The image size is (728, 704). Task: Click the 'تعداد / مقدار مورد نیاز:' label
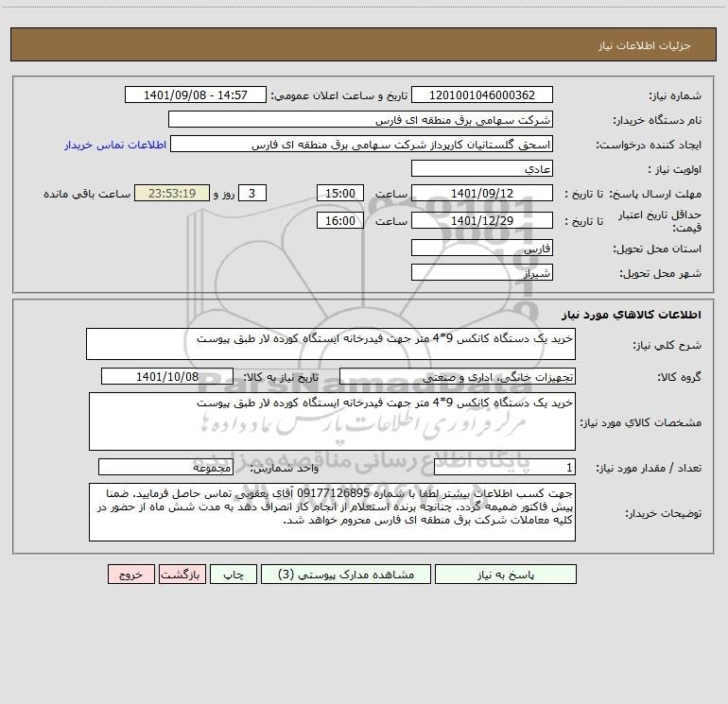(x=649, y=469)
